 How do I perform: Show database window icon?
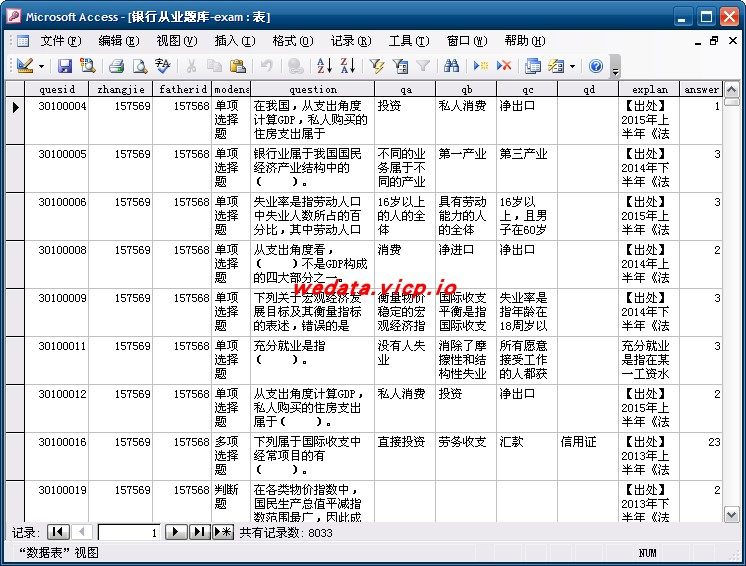pos(532,66)
